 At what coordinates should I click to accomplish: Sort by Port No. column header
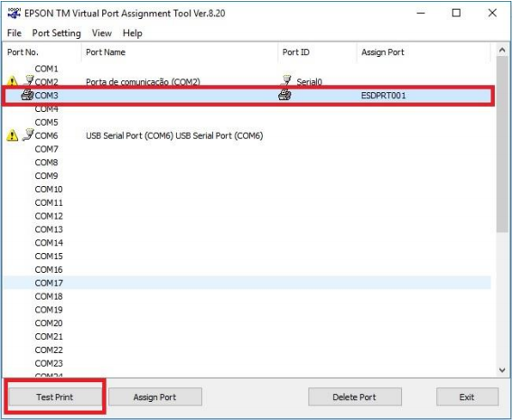click(x=42, y=52)
